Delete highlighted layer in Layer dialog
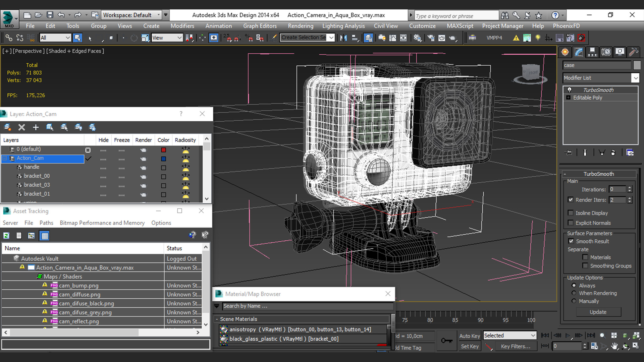This screenshot has width=644, height=362. tap(21, 127)
